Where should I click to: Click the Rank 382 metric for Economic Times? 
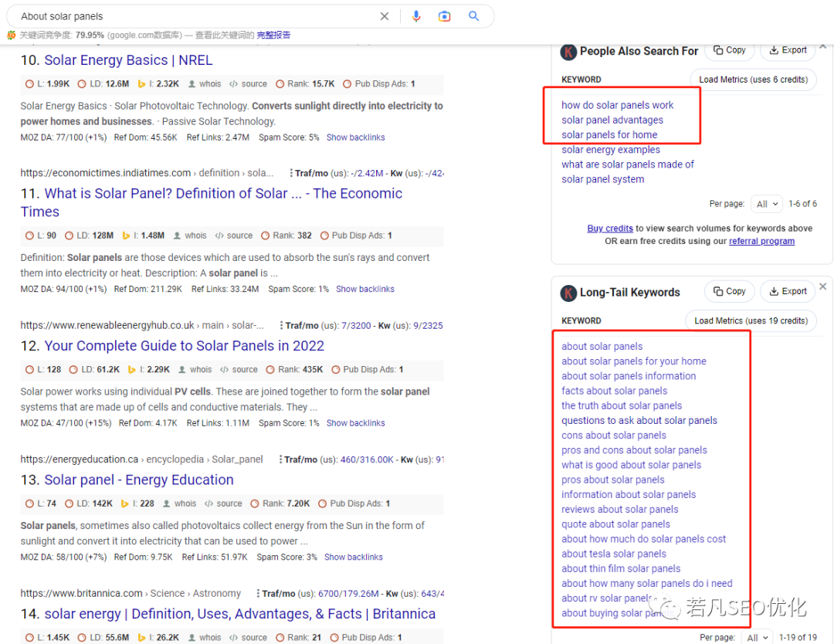[x=286, y=236]
